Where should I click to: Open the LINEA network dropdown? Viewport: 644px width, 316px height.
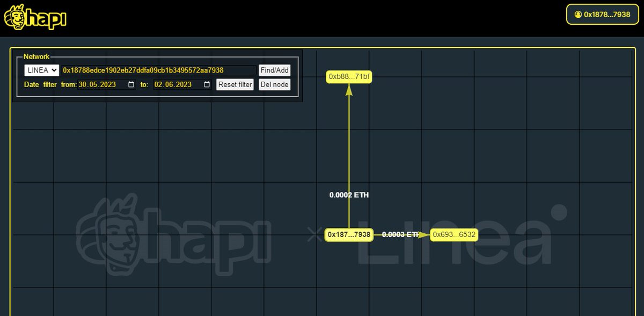coord(41,70)
